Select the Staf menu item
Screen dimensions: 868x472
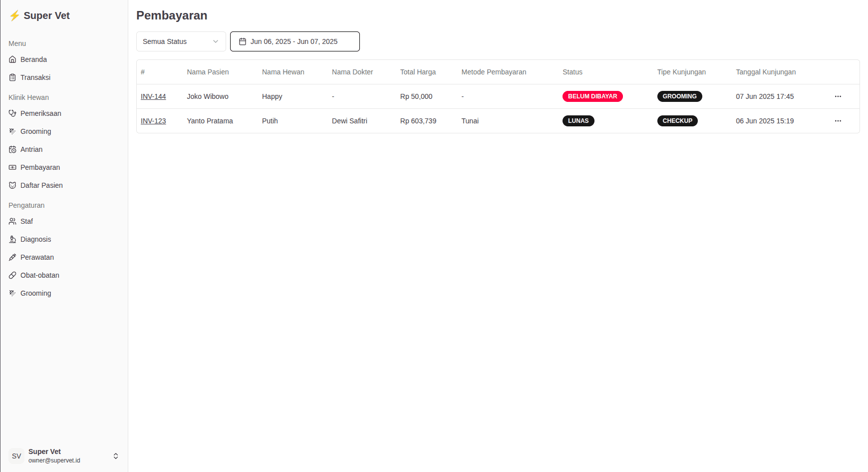tap(26, 221)
